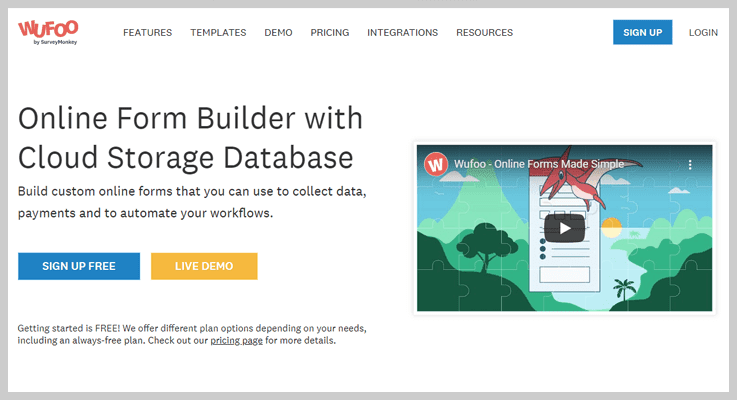Click the blue Sign Up button
737x400 pixels.
click(643, 32)
